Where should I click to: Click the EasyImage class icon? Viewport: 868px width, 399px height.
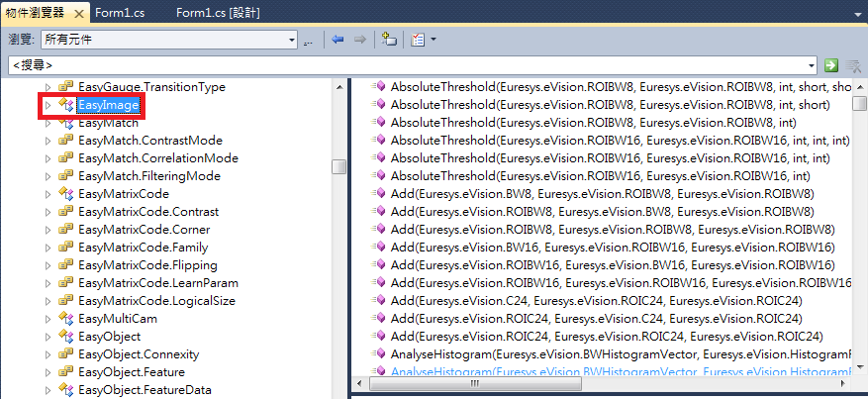66,105
